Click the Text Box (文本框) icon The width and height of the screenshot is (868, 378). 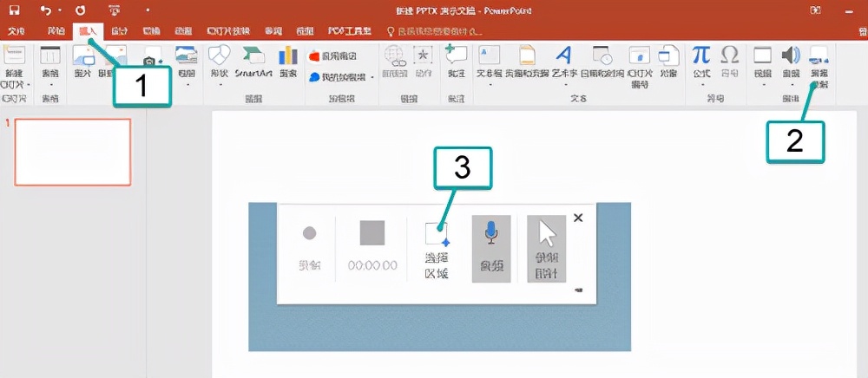[x=490, y=55]
